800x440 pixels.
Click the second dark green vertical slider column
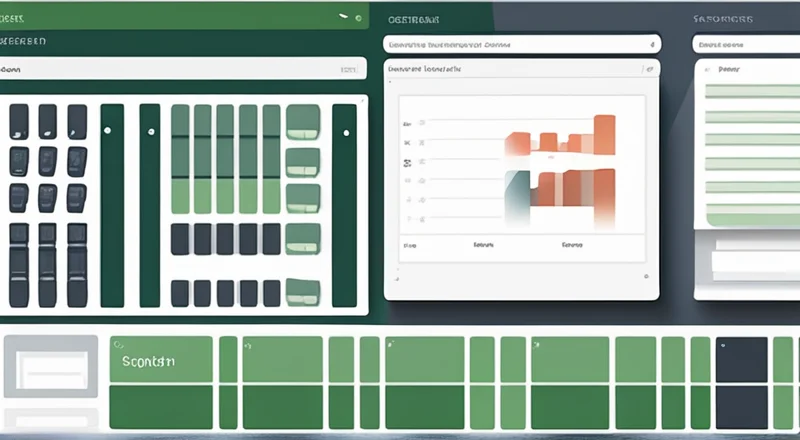[149, 205]
